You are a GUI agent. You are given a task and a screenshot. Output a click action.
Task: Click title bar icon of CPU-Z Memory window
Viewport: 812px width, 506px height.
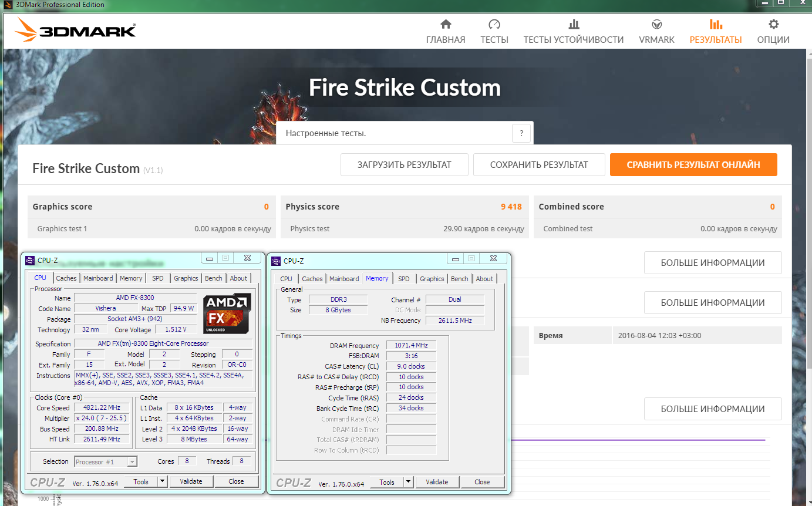pos(276,261)
